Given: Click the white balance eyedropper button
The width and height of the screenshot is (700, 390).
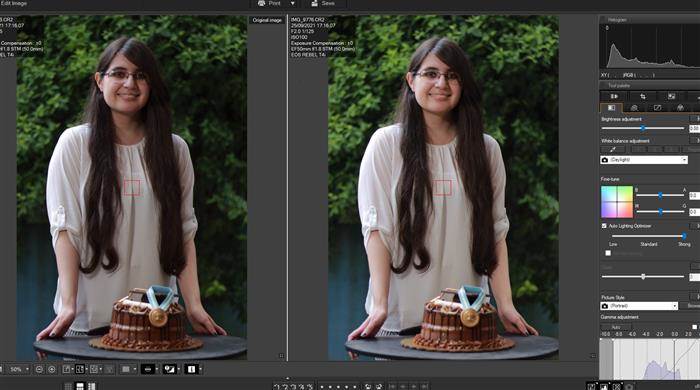Looking at the screenshot, I should [613, 149].
